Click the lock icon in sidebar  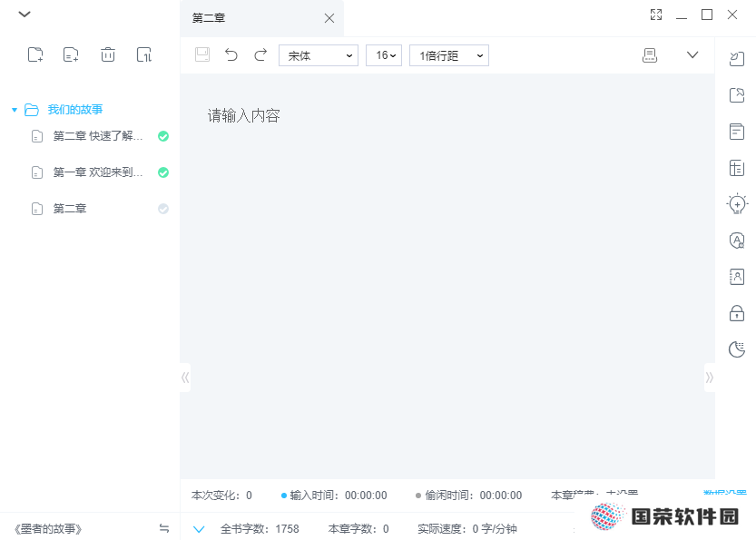point(737,313)
